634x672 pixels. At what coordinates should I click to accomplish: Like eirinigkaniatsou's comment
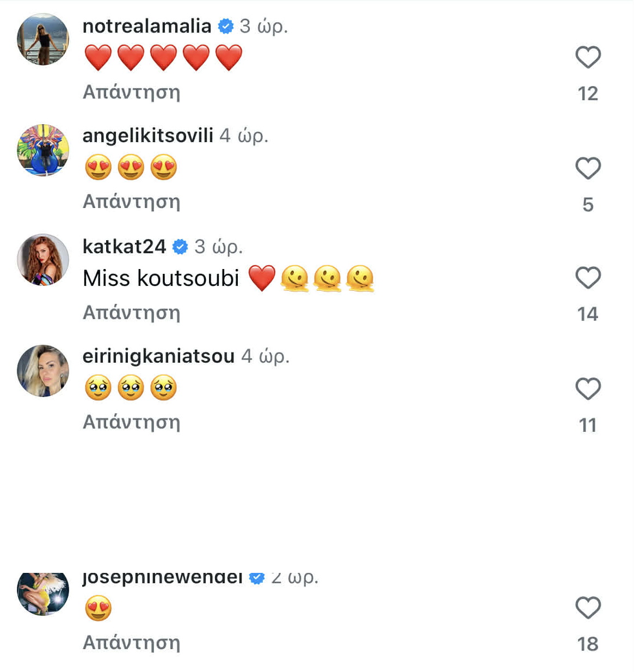point(588,389)
